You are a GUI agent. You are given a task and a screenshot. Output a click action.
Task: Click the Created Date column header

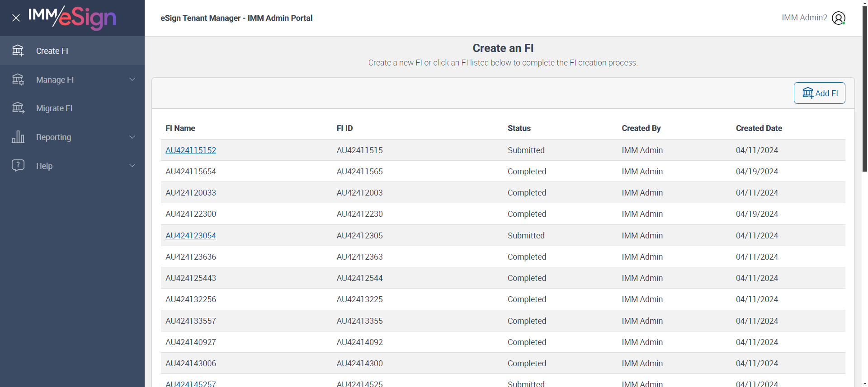pos(759,128)
